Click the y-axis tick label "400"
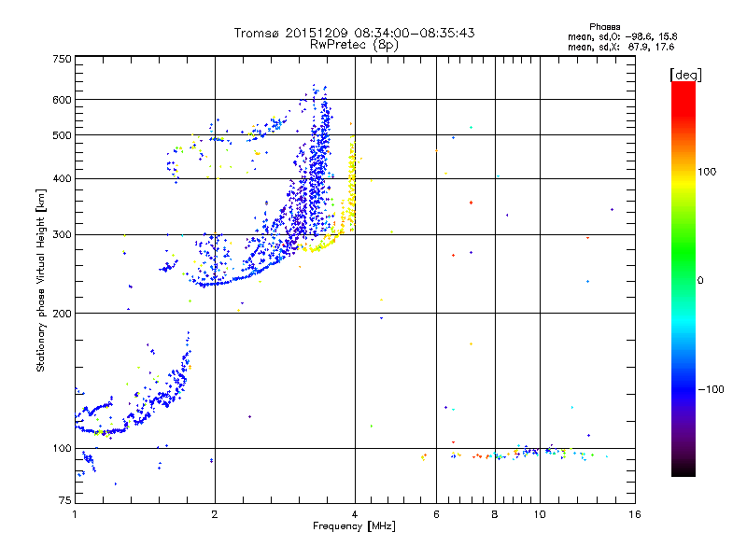The image size is (747, 560). coord(62,178)
